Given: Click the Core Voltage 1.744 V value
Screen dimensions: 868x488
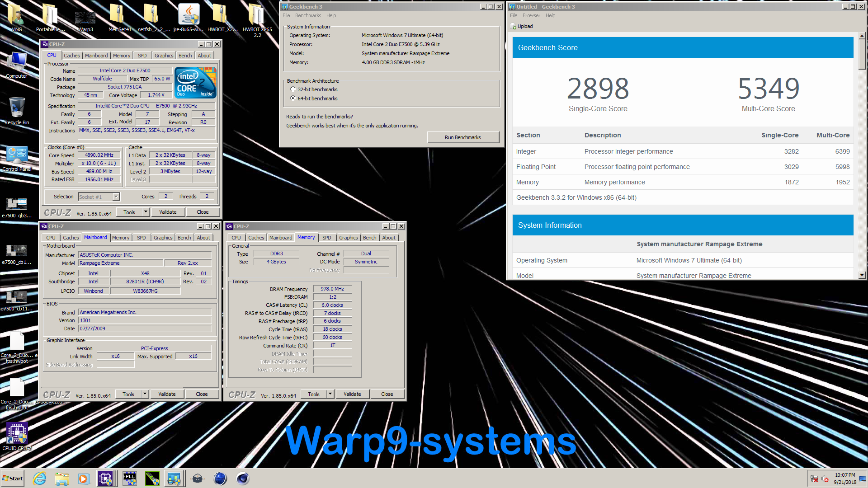Looking at the screenshot, I should click(156, 95).
